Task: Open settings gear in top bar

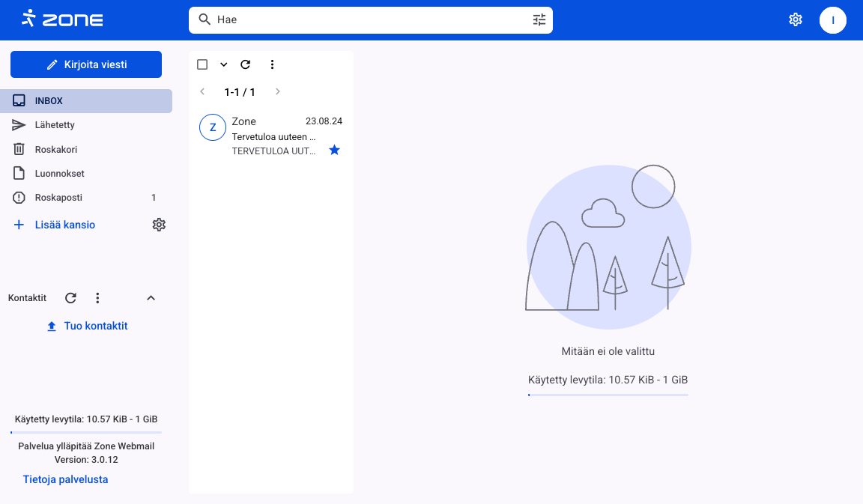Action: 796,20
